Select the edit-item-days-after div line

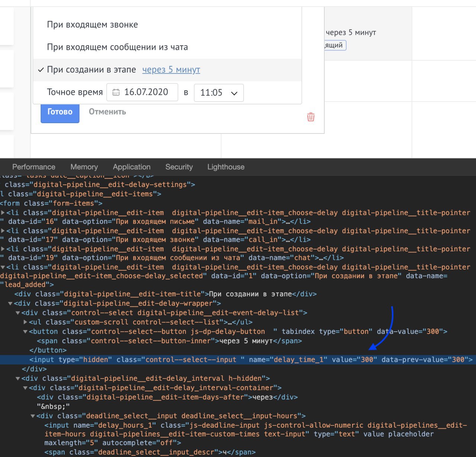point(167,397)
